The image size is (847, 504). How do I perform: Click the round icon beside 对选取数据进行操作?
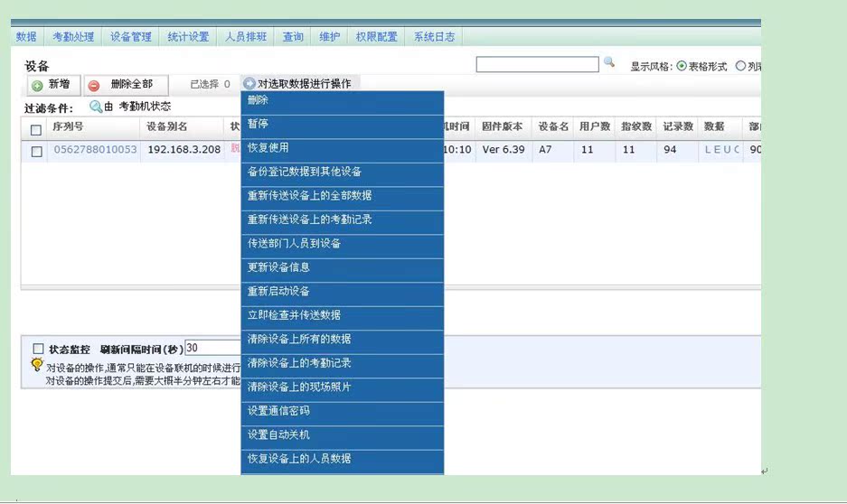click(249, 84)
